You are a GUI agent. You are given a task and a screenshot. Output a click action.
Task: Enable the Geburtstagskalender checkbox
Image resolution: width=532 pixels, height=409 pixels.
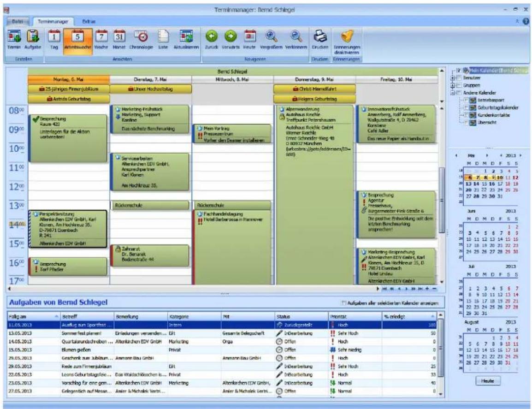click(x=466, y=107)
